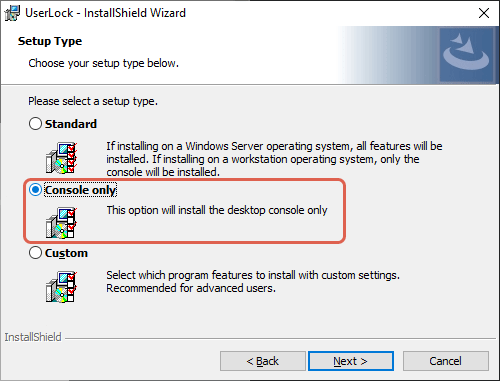The height and width of the screenshot is (381, 500).
Task: Proceed using the 'Next >' button
Action: coord(351,361)
